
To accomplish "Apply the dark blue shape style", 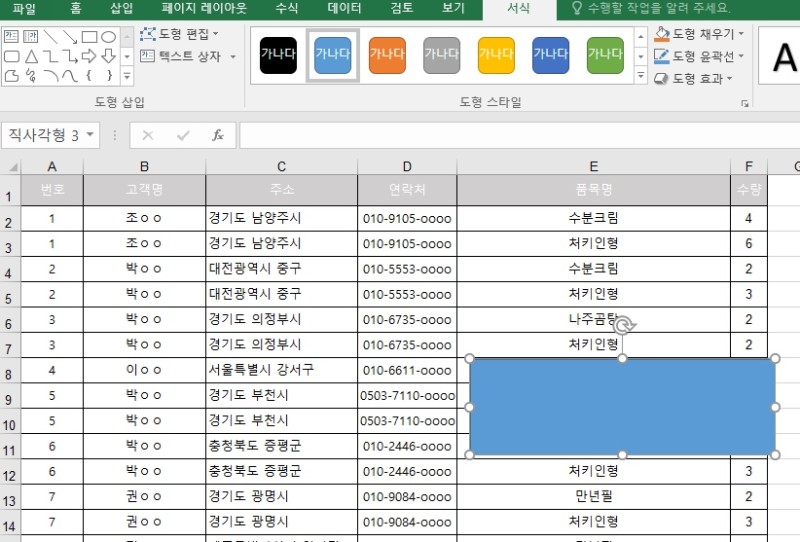I will coord(551,55).
